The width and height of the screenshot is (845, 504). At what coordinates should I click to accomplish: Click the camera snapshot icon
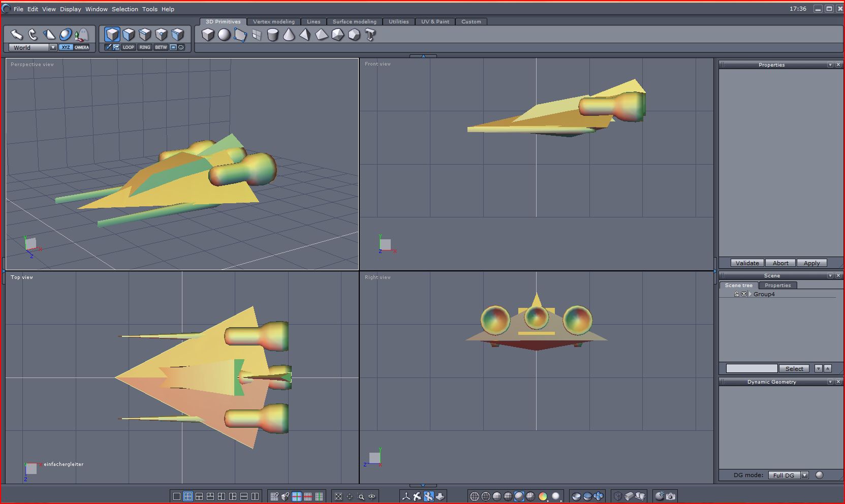(671, 496)
